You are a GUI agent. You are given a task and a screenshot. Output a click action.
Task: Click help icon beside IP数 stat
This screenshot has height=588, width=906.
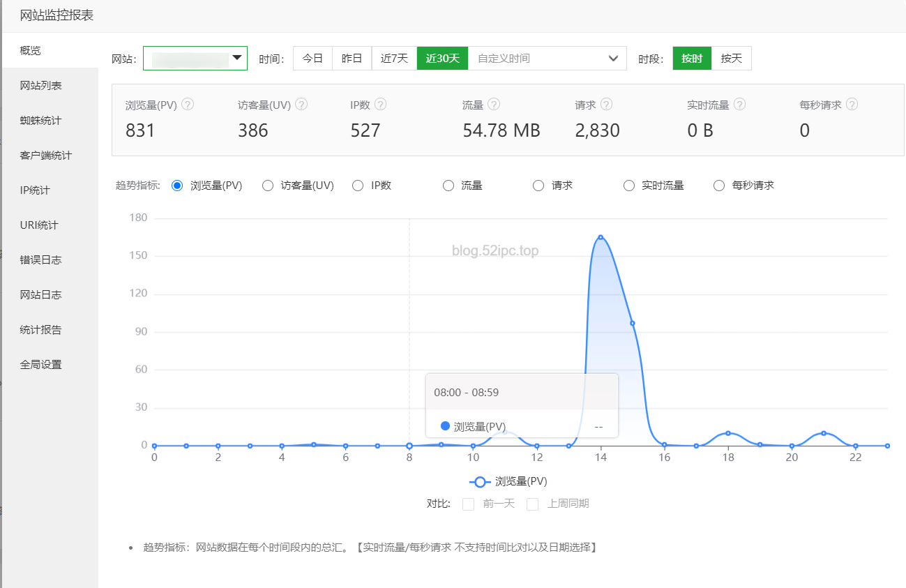point(380,105)
